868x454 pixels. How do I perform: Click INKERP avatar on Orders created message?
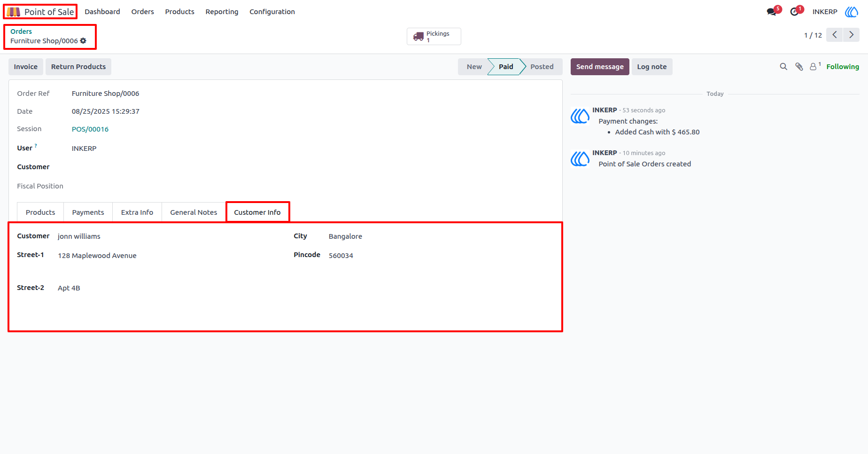580,159
